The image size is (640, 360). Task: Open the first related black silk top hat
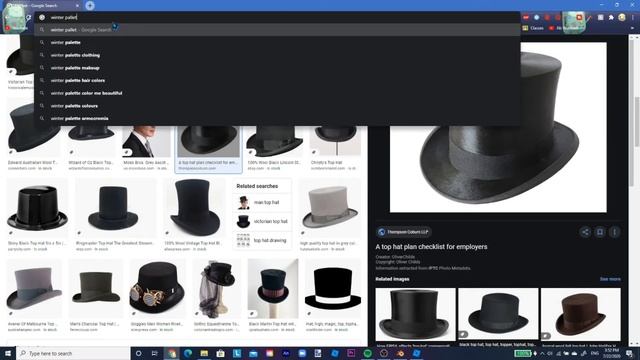pyautogui.click(x=415, y=314)
